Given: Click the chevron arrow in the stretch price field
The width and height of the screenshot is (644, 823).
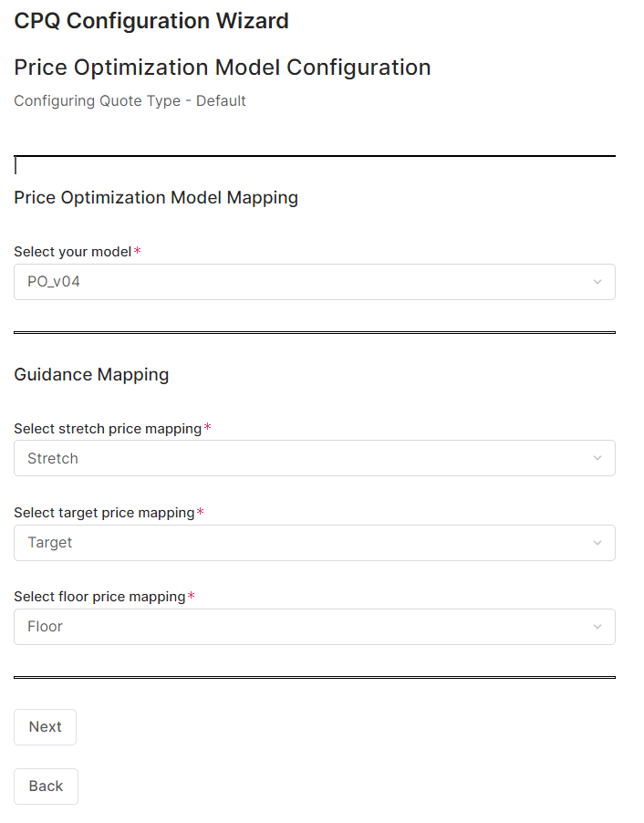Looking at the screenshot, I should [x=597, y=458].
